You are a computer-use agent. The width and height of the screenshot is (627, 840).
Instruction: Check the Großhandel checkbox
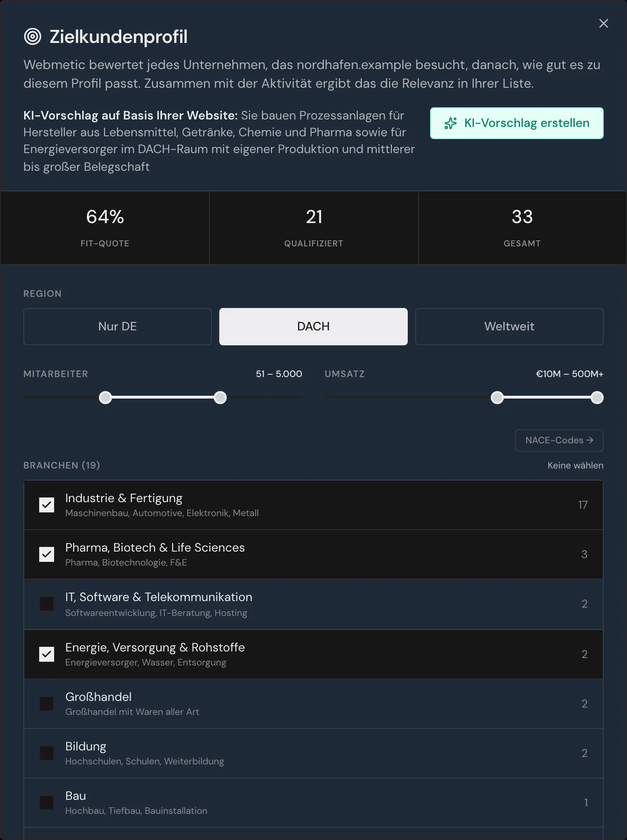tap(47, 704)
